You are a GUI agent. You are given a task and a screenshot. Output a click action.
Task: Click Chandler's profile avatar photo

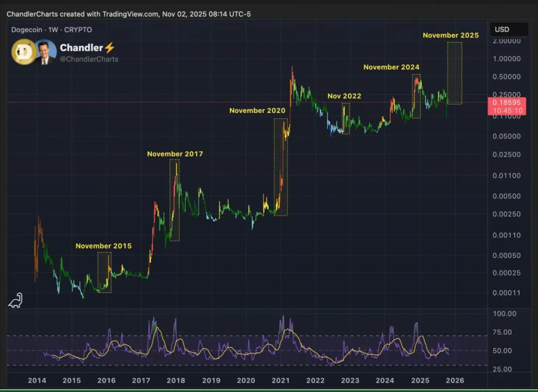point(45,52)
